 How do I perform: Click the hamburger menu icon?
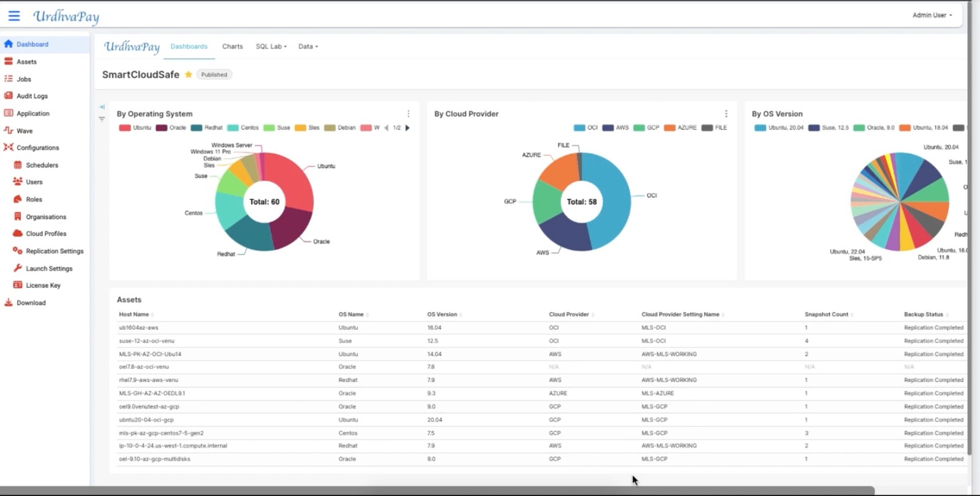(x=13, y=16)
